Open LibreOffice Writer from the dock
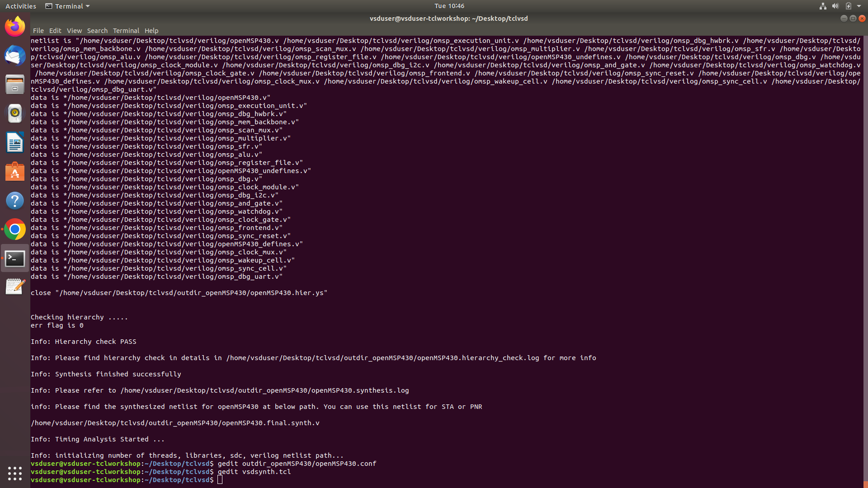The image size is (868, 488). click(x=15, y=142)
